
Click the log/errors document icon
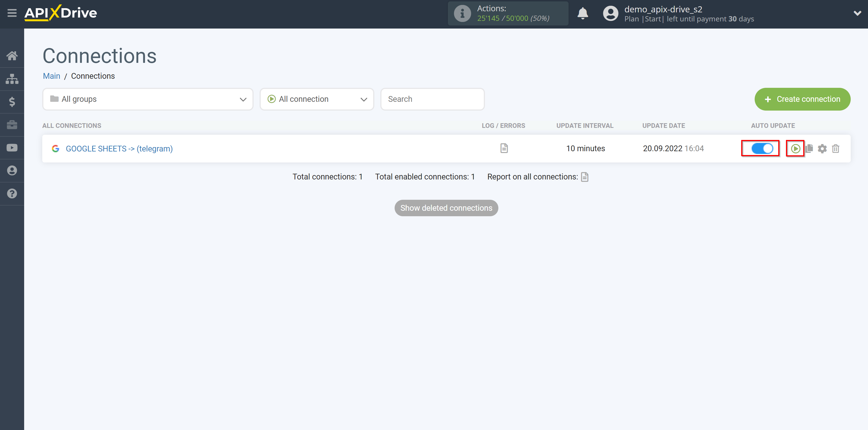click(504, 148)
